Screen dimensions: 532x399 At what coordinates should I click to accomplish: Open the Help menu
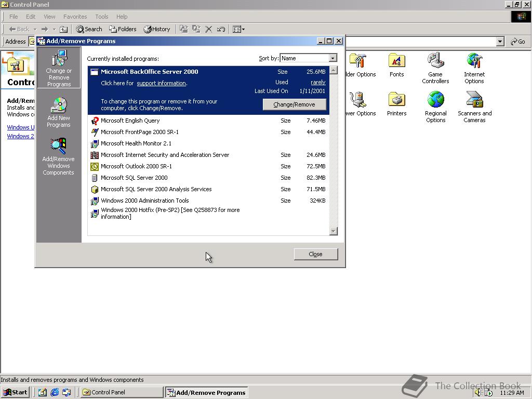tap(122, 17)
